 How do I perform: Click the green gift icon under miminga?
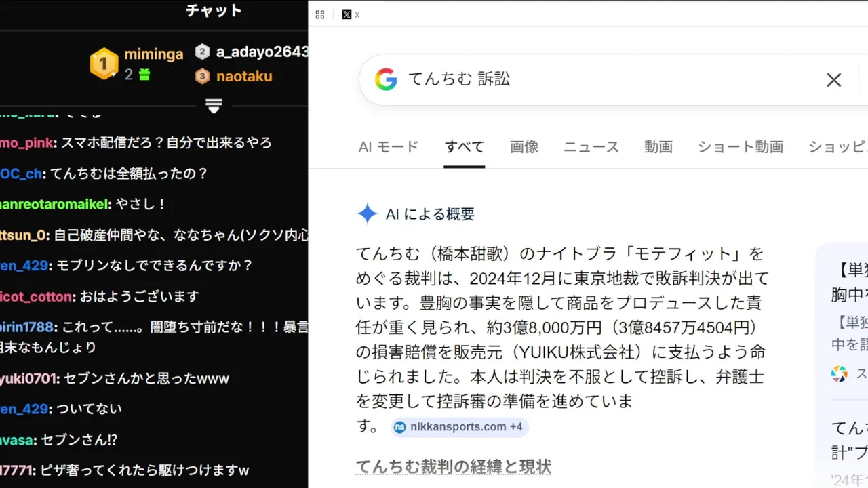coord(144,75)
